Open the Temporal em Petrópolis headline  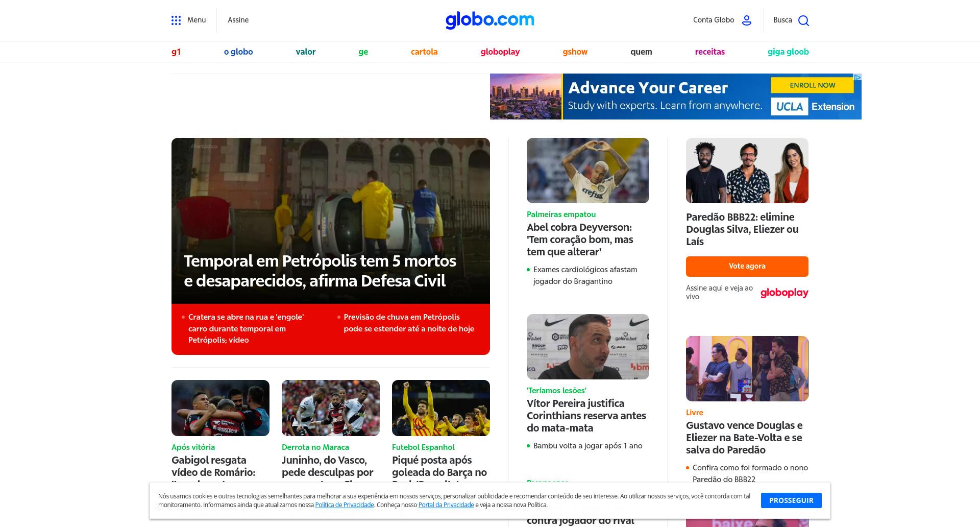pyautogui.click(x=320, y=271)
